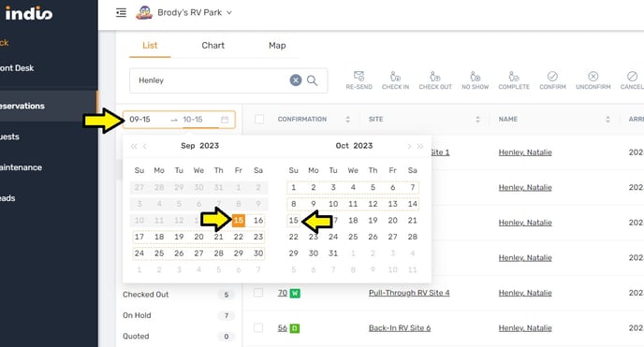Switch to the List tab
This screenshot has width=644, height=347.
pos(150,46)
